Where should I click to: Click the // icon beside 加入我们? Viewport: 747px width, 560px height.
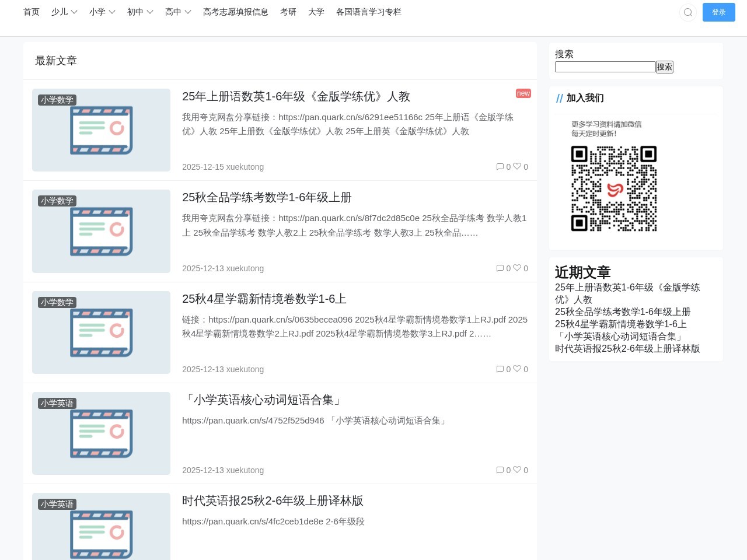(x=559, y=98)
